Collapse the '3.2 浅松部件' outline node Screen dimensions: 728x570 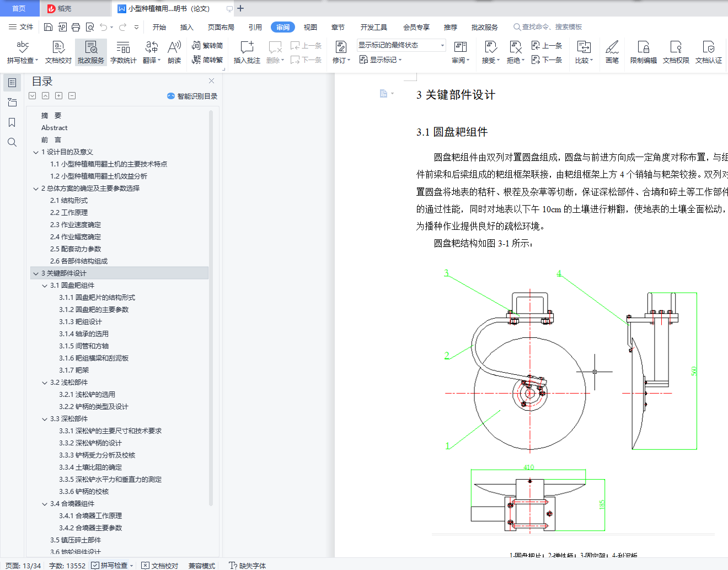(x=45, y=383)
